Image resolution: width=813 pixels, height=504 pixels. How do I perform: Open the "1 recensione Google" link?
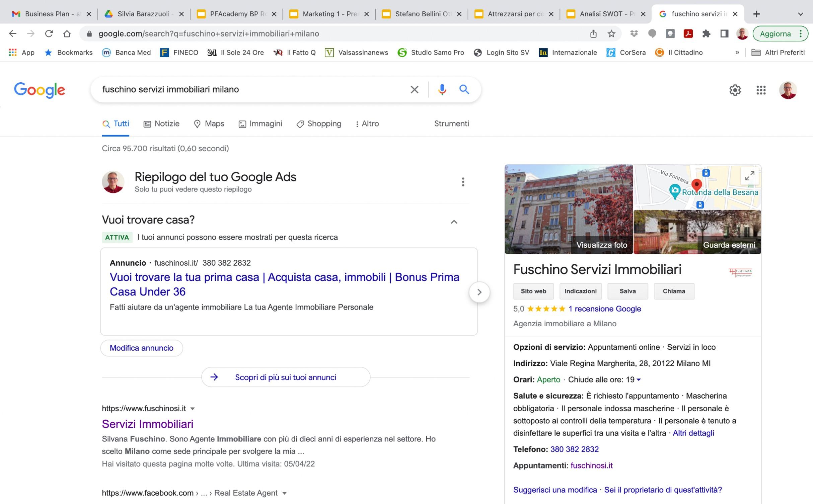(604, 309)
